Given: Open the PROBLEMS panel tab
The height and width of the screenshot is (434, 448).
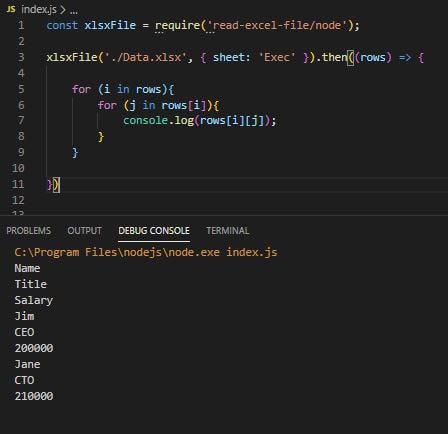Looking at the screenshot, I should pos(29,231).
